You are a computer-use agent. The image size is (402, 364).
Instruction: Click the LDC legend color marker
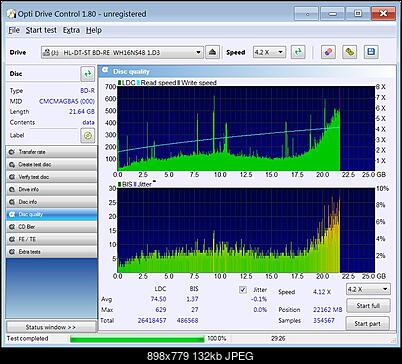click(x=119, y=83)
